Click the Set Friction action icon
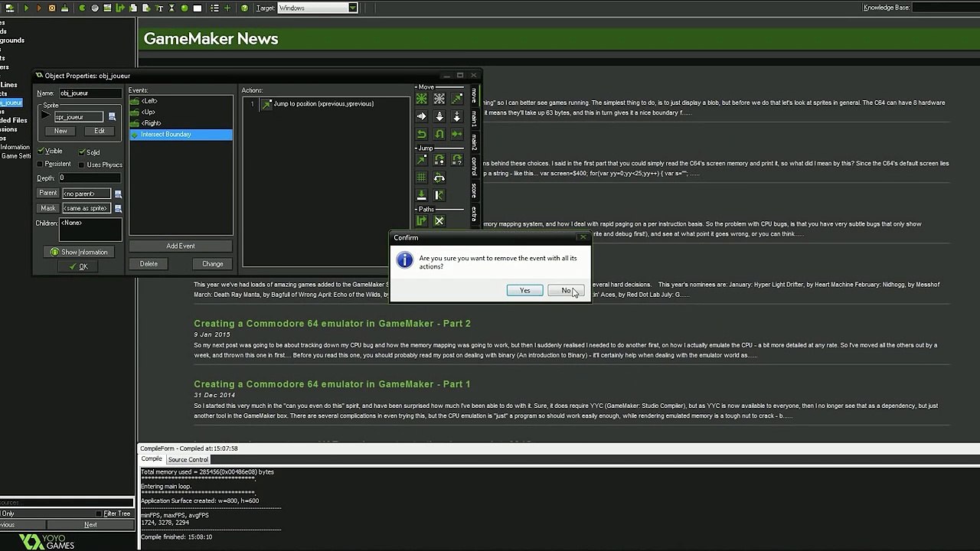 tap(456, 134)
